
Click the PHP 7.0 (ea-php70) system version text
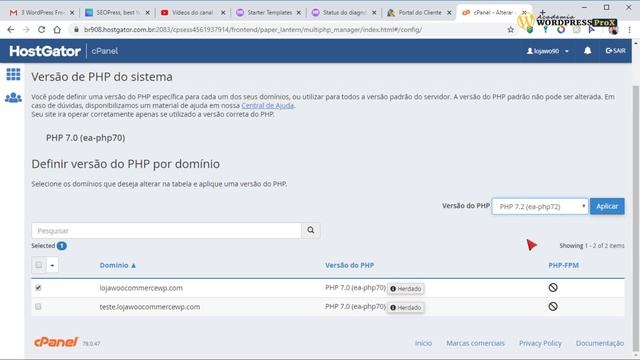(85, 138)
